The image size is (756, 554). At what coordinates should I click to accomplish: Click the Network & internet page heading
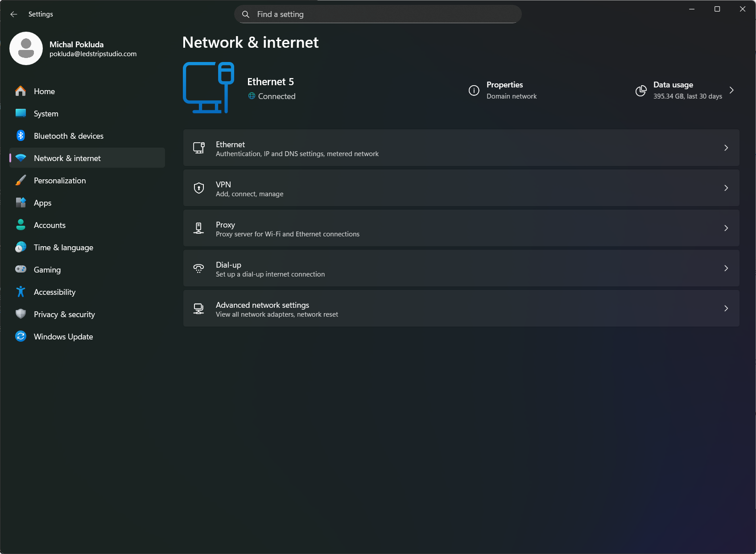[x=250, y=42]
